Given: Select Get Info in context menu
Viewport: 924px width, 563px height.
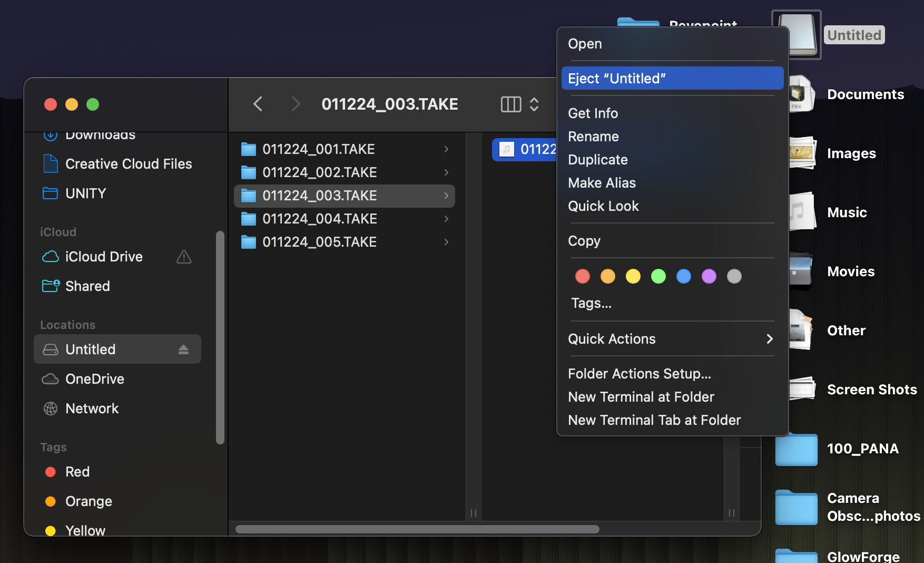Looking at the screenshot, I should coord(593,113).
